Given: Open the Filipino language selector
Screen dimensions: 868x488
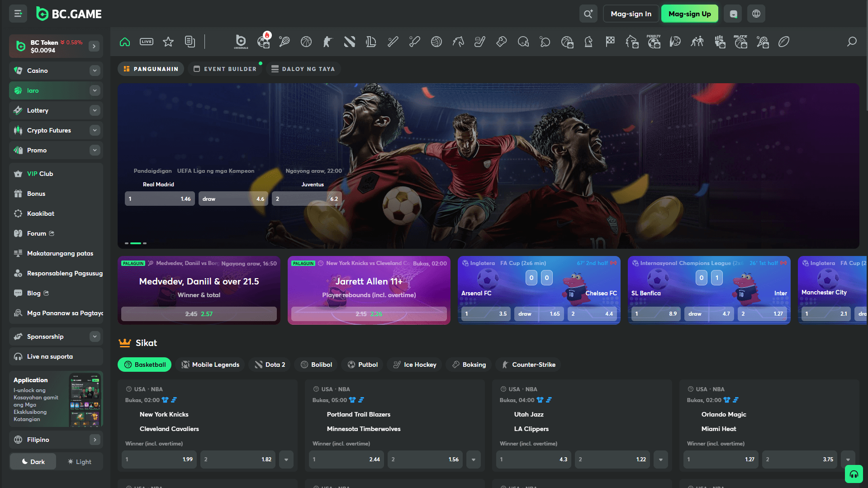Looking at the screenshot, I should coord(56,440).
